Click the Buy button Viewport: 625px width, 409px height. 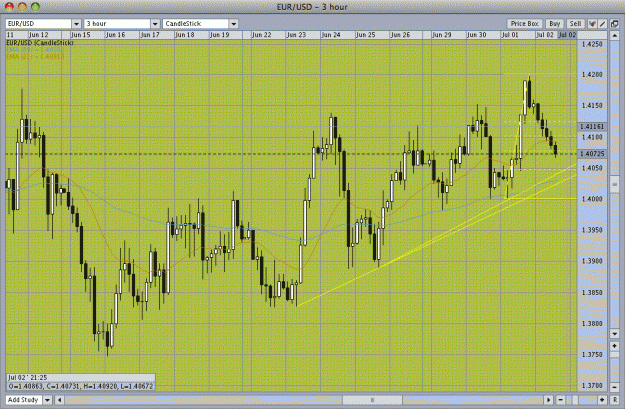(x=554, y=24)
